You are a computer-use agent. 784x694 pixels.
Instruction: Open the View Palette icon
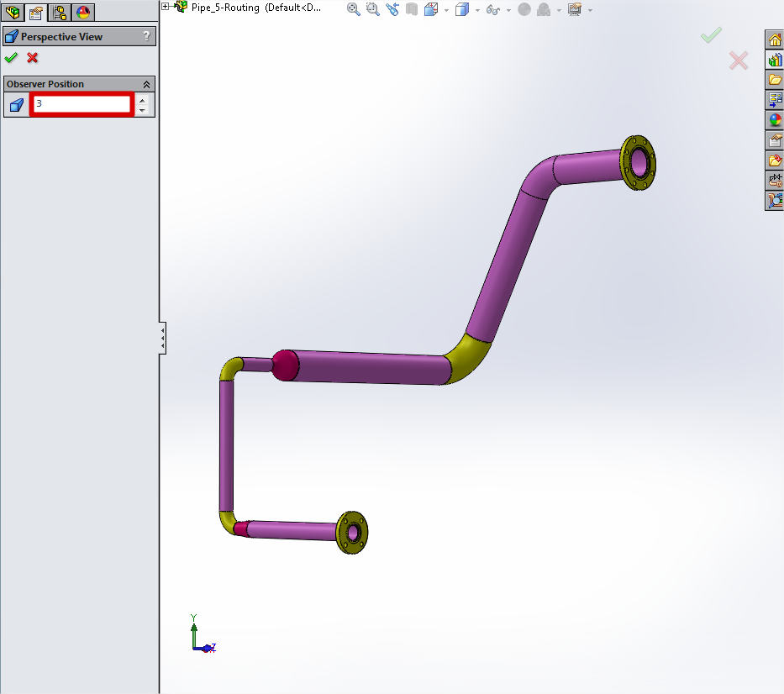pos(775,100)
